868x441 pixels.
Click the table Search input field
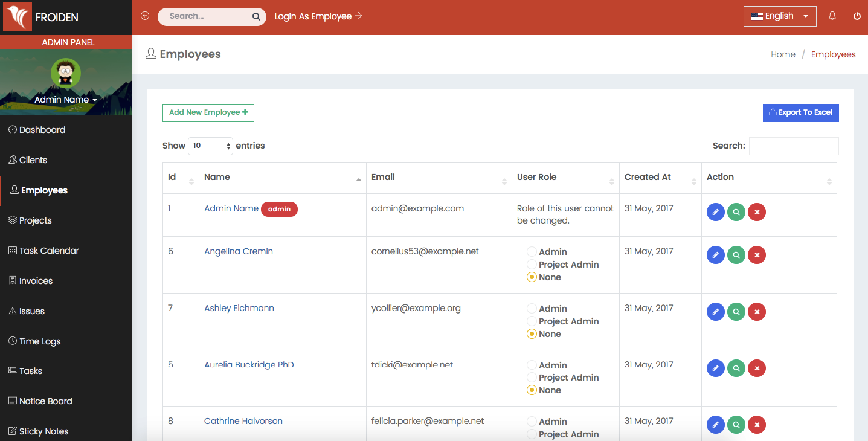coord(793,146)
